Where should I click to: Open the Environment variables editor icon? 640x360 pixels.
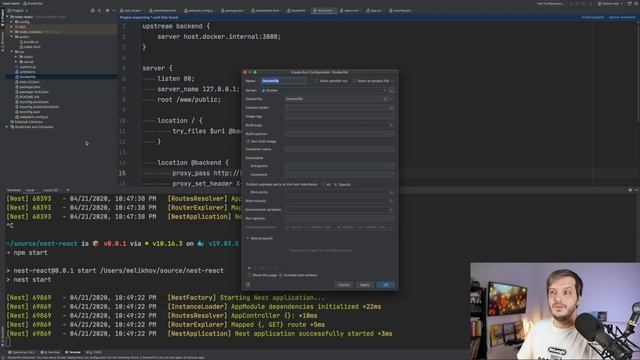(391, 209)
